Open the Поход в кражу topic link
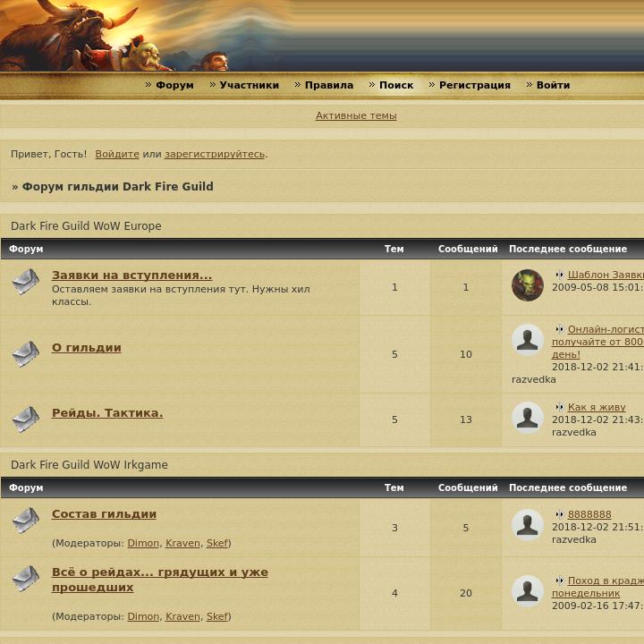644x644 pixels. pos(598,587)
